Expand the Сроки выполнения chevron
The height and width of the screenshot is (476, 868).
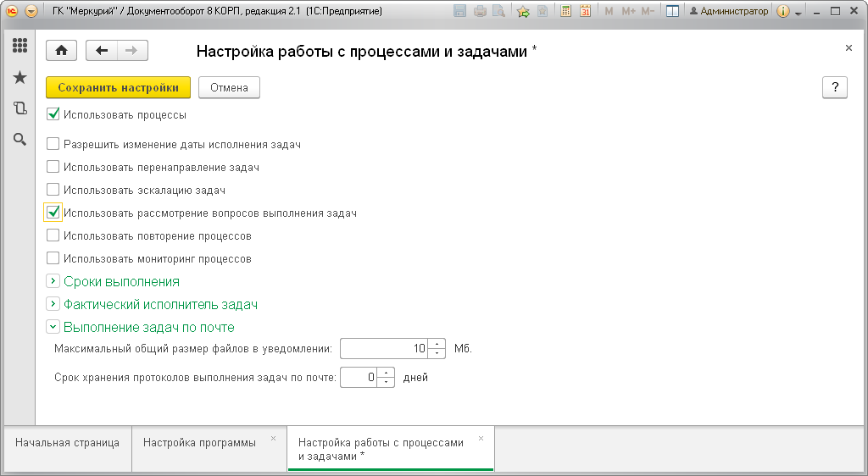pos(53,281)
